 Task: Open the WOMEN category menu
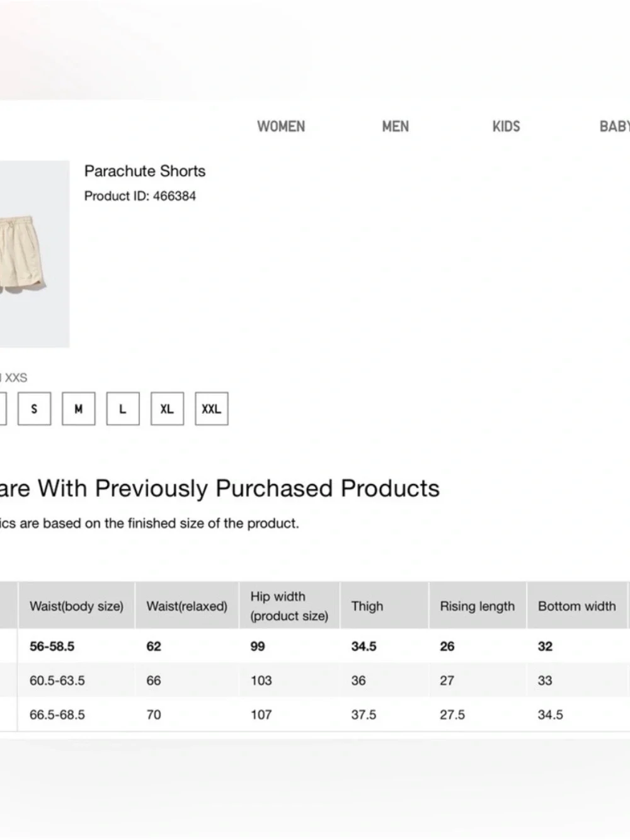pyautogui.click(x=281, y=127)
